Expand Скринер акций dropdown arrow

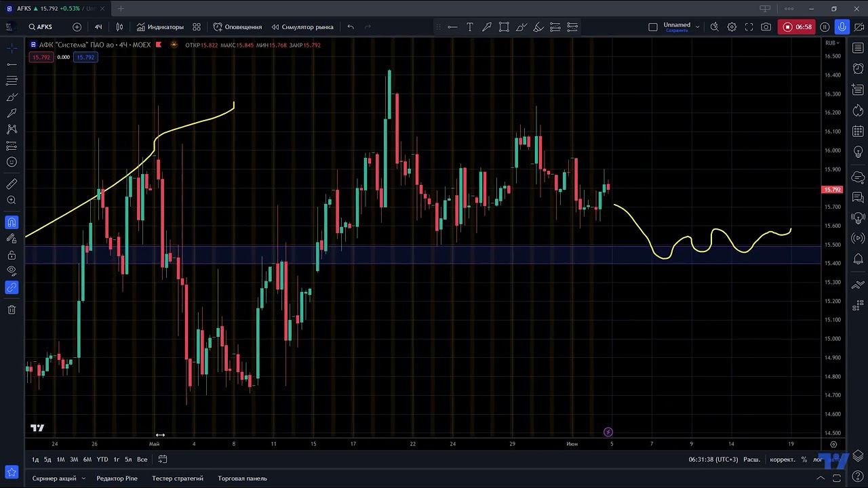tap(83, 479)
